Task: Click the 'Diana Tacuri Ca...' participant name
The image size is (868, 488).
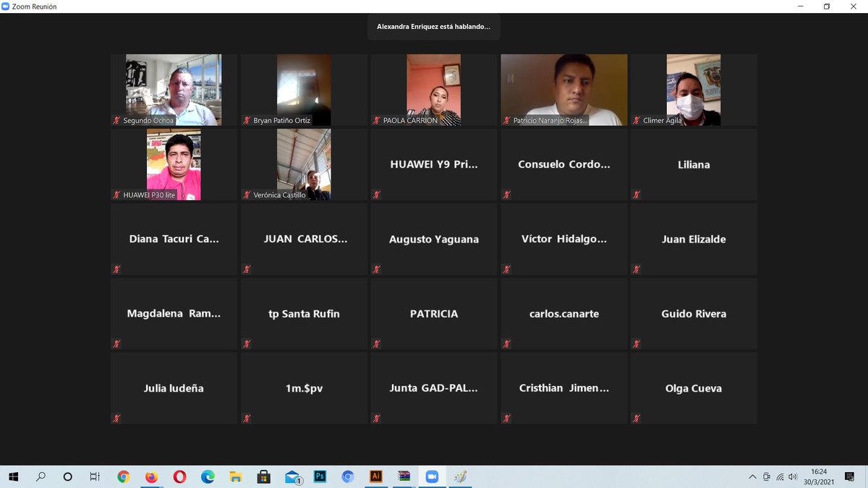Action: click(x=174, y=239)
